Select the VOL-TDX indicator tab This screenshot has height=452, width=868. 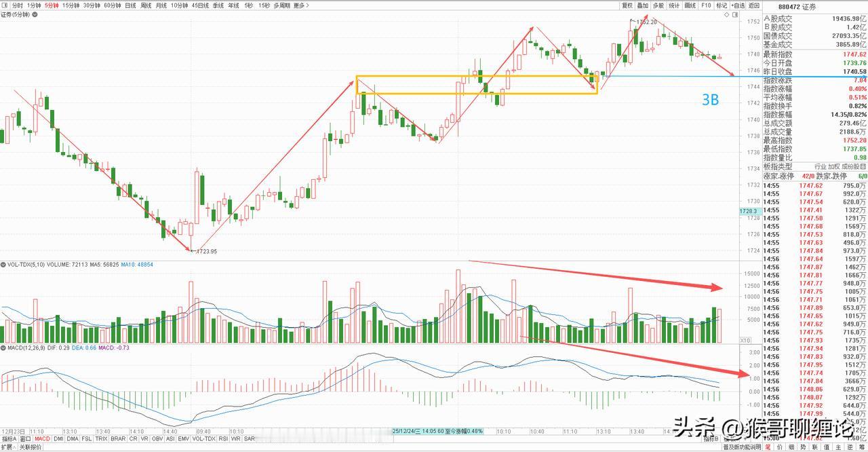(203, 438)
